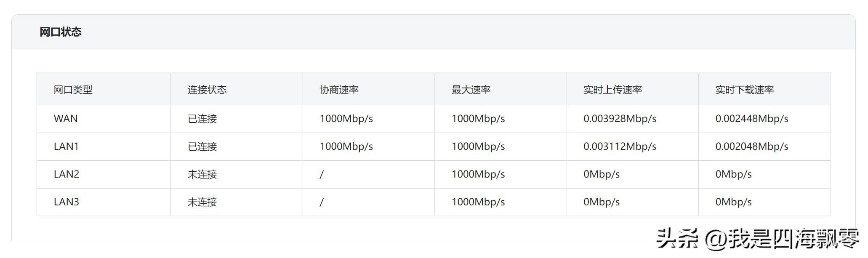Click WAN upload rate 0.003928Mbp/s

620,119
